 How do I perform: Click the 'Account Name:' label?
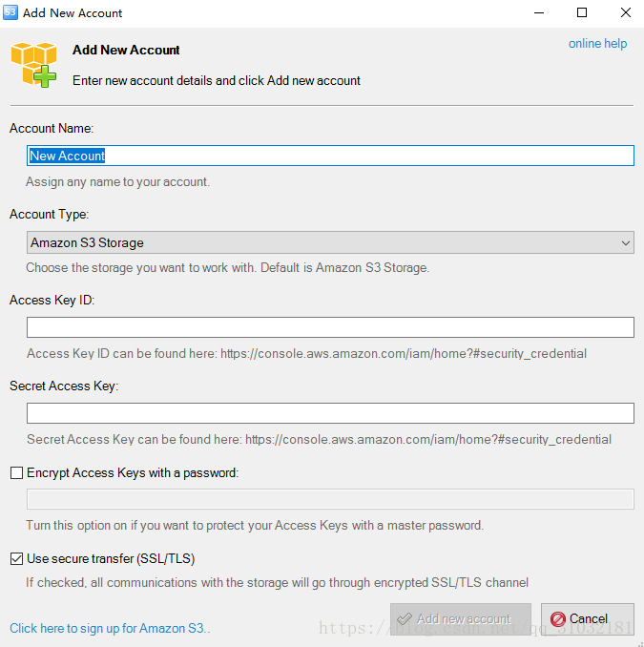[52, 128]
